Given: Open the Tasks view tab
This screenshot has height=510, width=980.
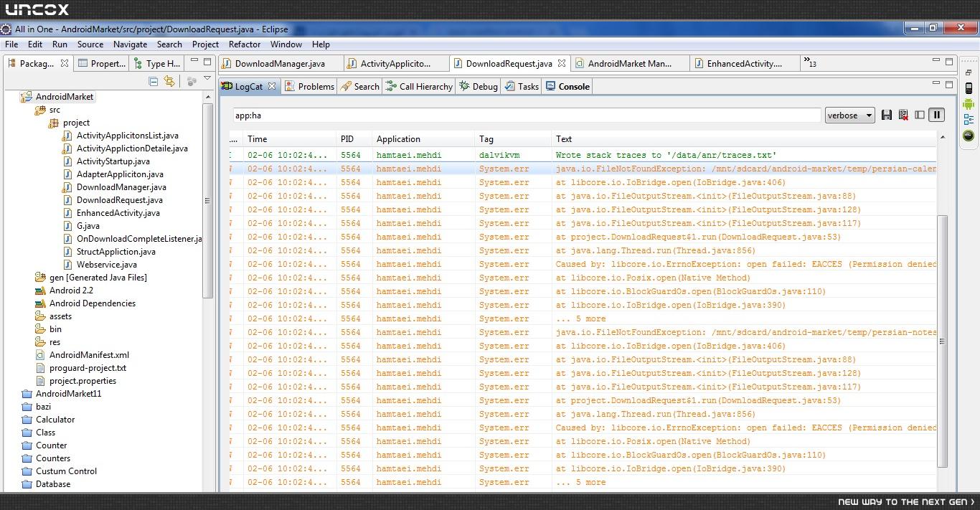Looking at the screenshot, I should tap(522, 86).
